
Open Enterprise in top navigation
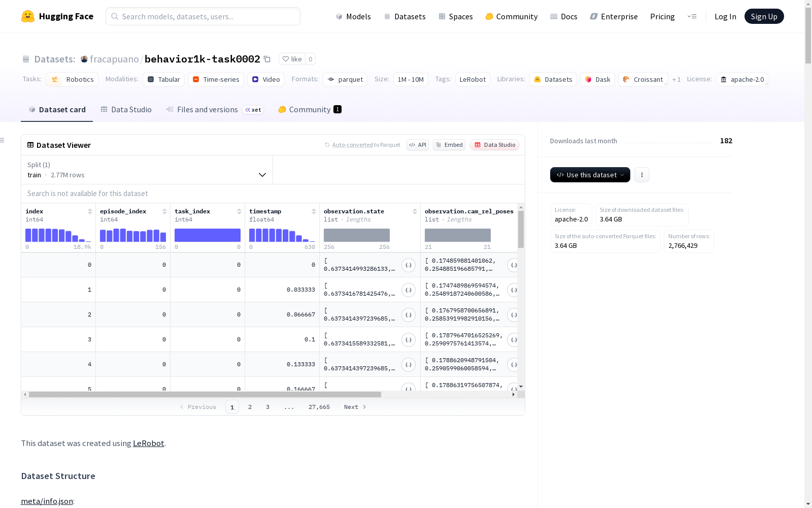coord(614,16)
